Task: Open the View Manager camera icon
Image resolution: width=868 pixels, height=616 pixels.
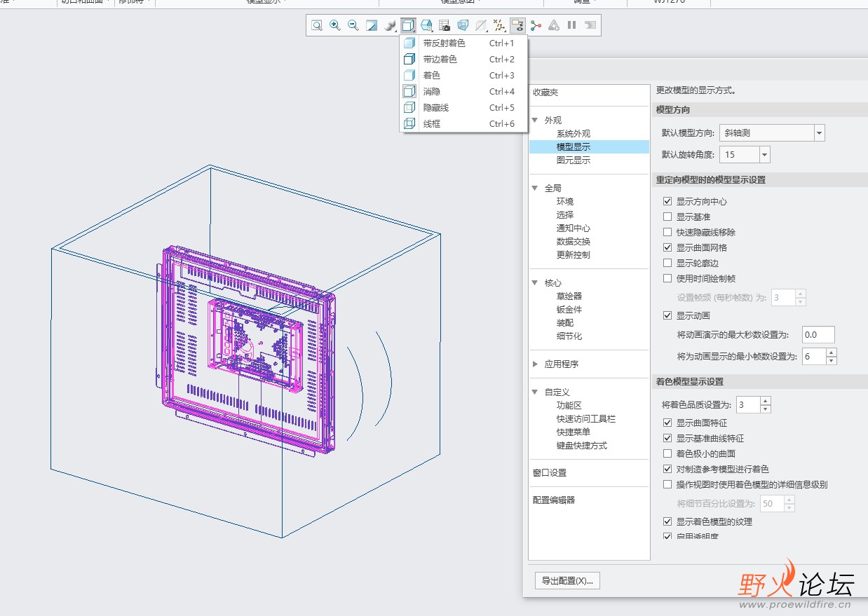Action: [445, 26]
